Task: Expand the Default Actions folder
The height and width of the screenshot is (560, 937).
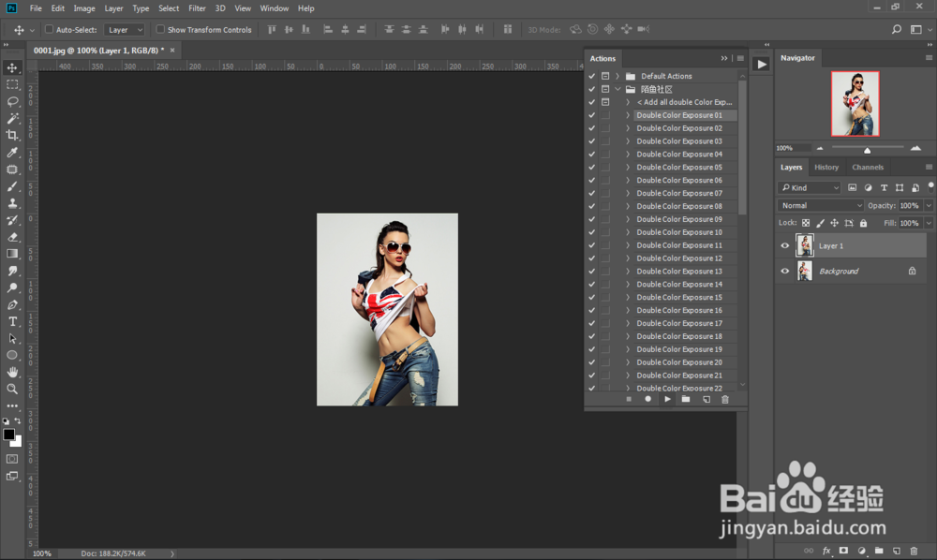Action: (x=617, y=76)
